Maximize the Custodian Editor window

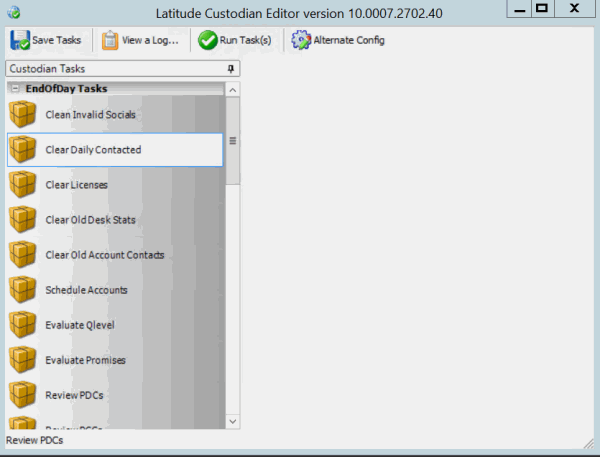pyautogui.click(x=542, y=8)
